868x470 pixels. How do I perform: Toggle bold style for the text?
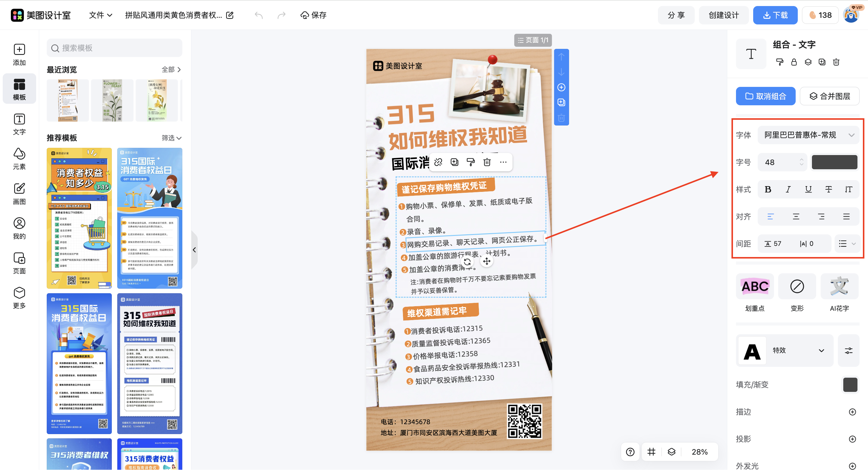pos(768,189)
